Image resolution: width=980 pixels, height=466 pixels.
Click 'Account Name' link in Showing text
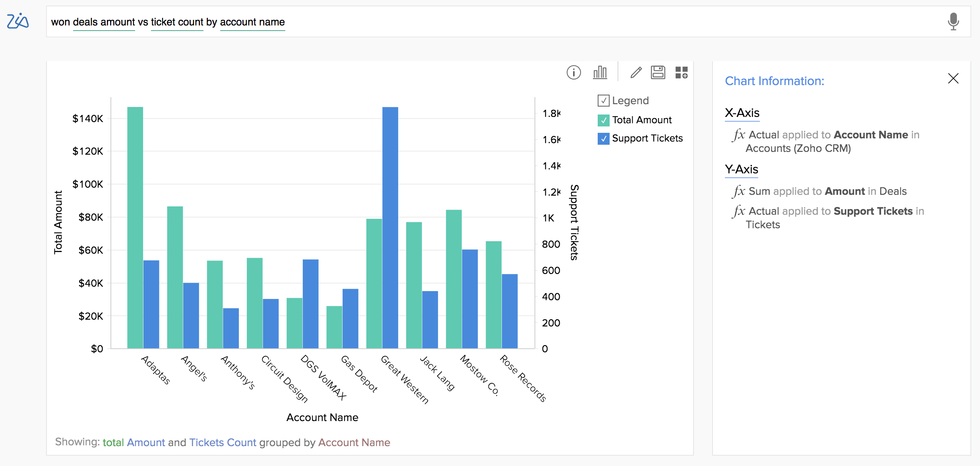(354, 443)
